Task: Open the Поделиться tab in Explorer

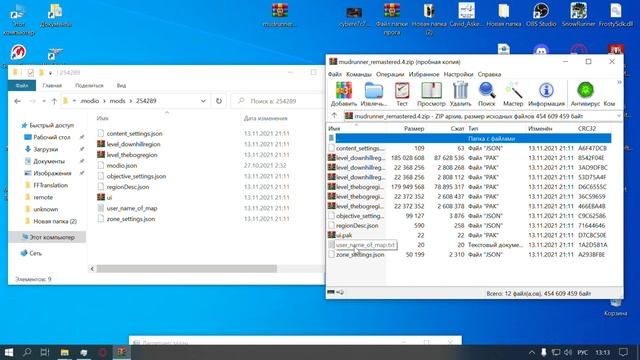Action: 89,85
